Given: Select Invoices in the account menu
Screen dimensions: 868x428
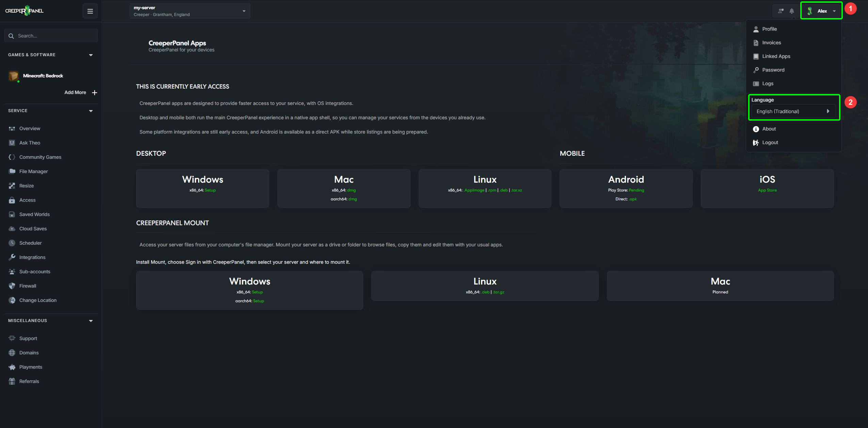Looking at the screenshot, I should pos(771,43).
